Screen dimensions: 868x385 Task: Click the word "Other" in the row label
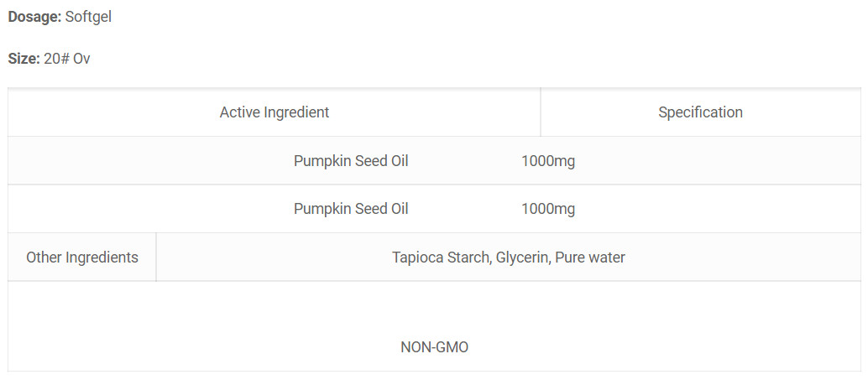tap(45, 258)
